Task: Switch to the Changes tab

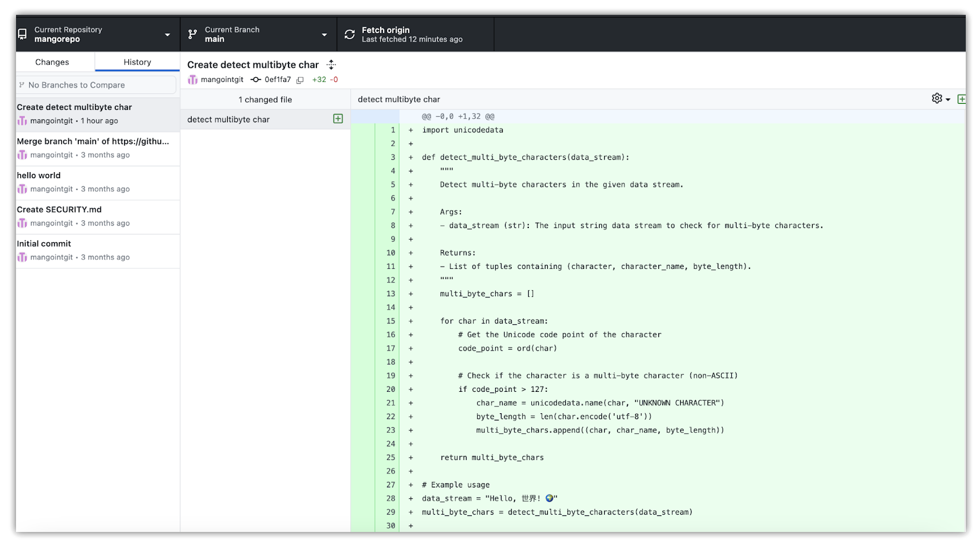Action: (x=52, y=62)
